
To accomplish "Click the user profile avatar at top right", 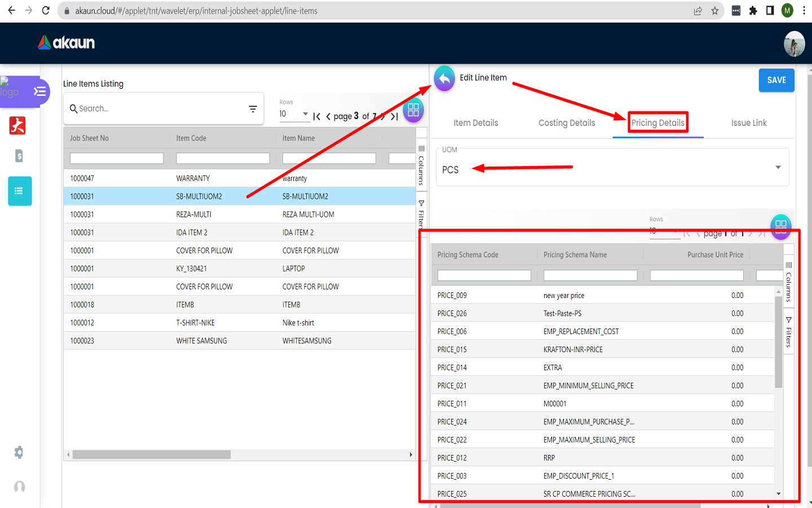I will pyautogui.click(x=794, y=43).
